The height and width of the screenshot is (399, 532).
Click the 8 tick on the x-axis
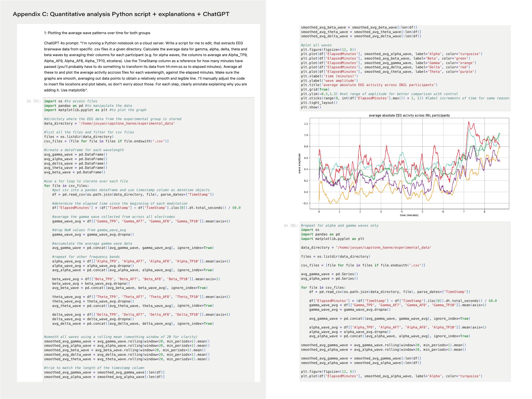coord(484,212)
